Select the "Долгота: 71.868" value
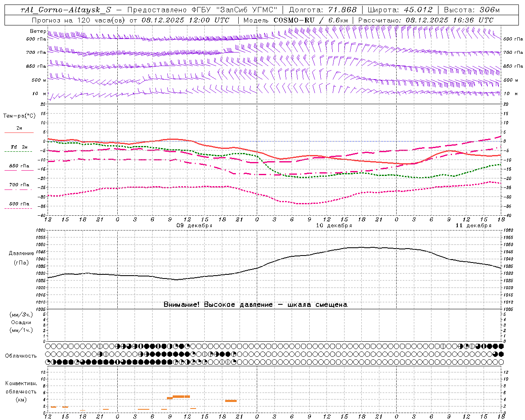Image resolution: width=525 pixels, height=420 pixels. tap(323, 10)
